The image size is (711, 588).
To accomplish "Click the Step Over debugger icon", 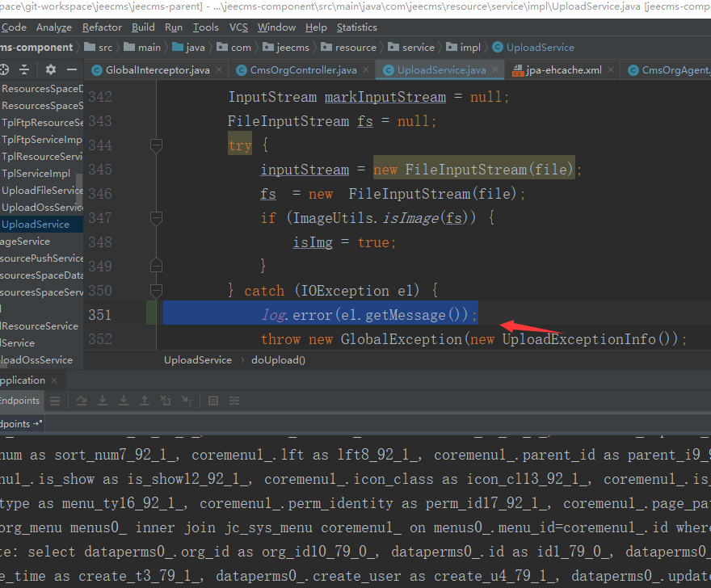I will (82, 401).
